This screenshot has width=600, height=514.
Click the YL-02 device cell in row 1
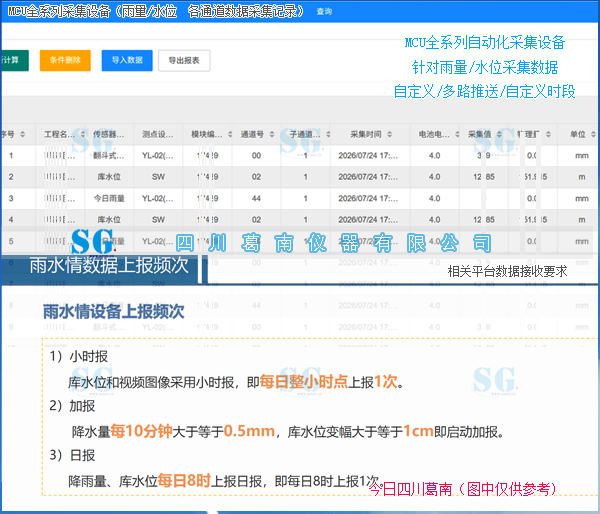pos(158,155)
